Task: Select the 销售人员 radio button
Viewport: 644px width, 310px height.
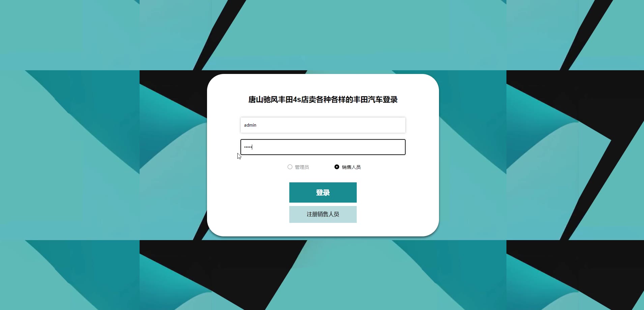Action: (x=337, y=167)
